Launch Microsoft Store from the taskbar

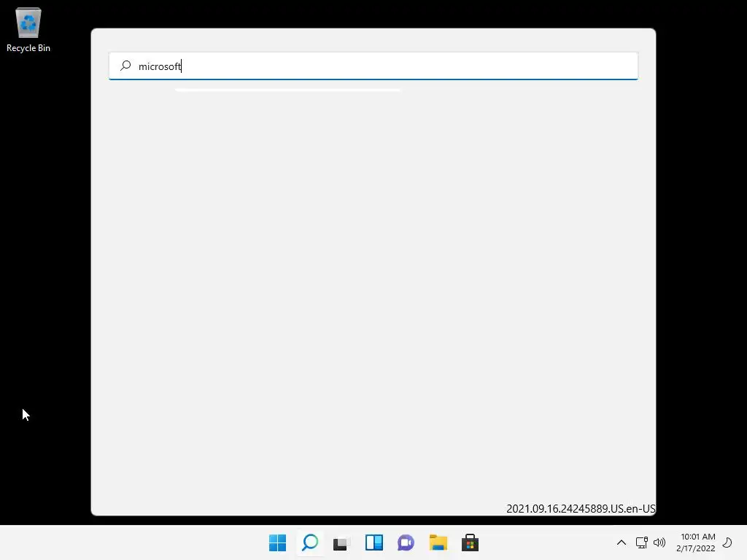[x=471, y=542]
